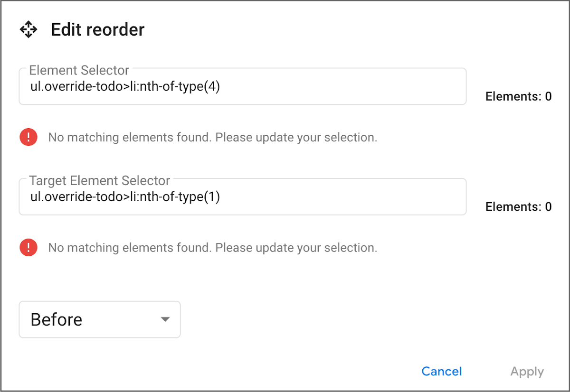
Task: Focus the Target Element Selector input field
Action: point(332,198)
